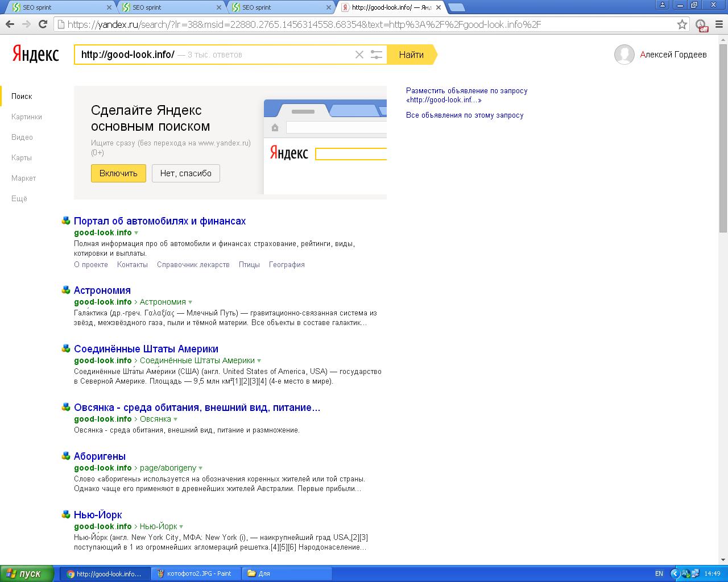Click the Найти search button
The width and height of the screenshot is (728, 582).
411,55
